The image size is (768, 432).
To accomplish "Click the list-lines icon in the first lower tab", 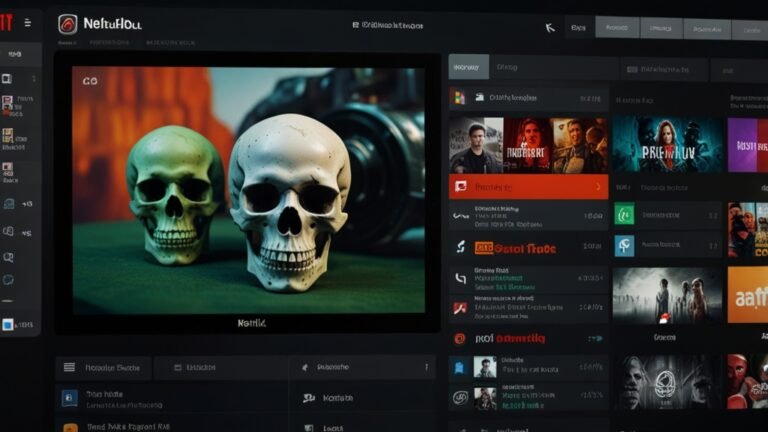I will (x=70, y=367).
